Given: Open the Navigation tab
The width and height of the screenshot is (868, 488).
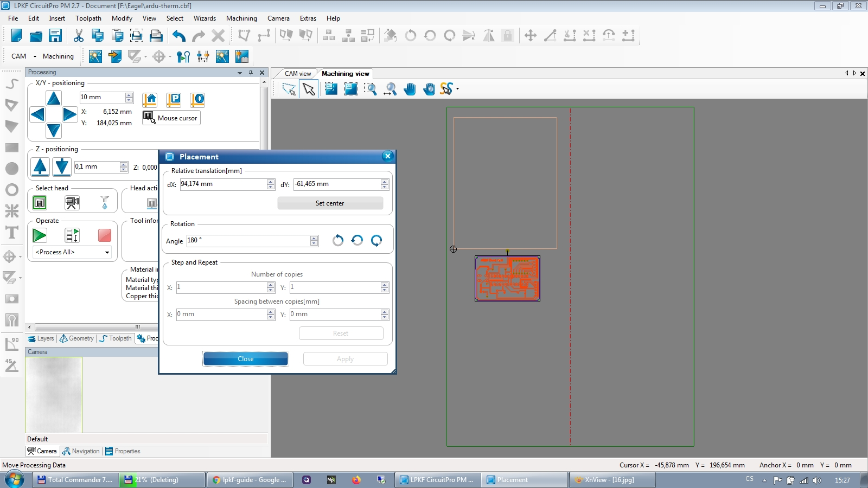Looking at the screenshot, I should click(81, 451).
